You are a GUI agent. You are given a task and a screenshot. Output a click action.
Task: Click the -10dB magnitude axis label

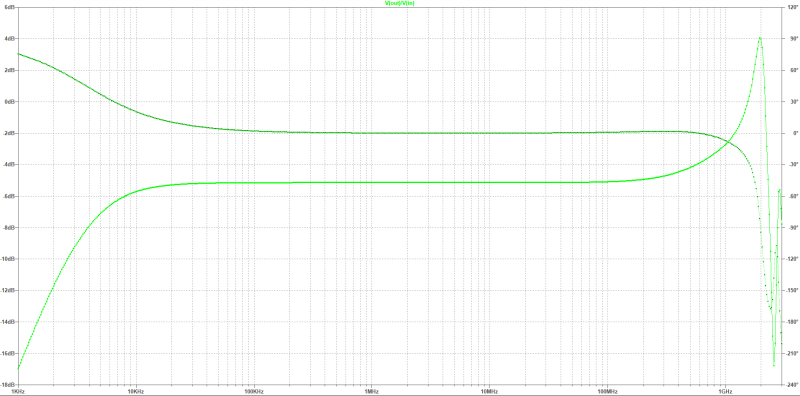tap(8, 259)
